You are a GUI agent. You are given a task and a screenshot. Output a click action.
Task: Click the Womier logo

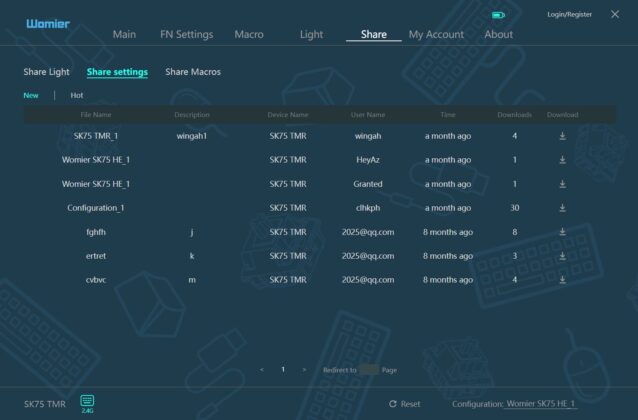click(x=48, y=24)
